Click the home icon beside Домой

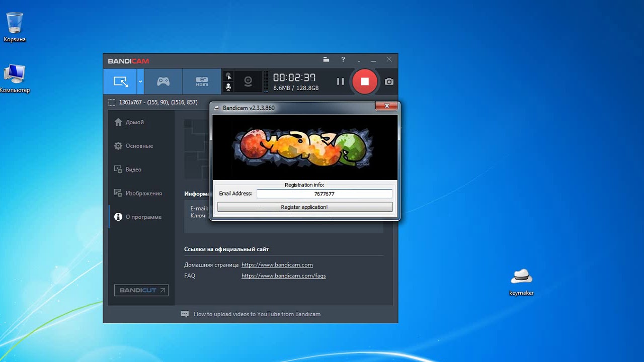(118, 122)
